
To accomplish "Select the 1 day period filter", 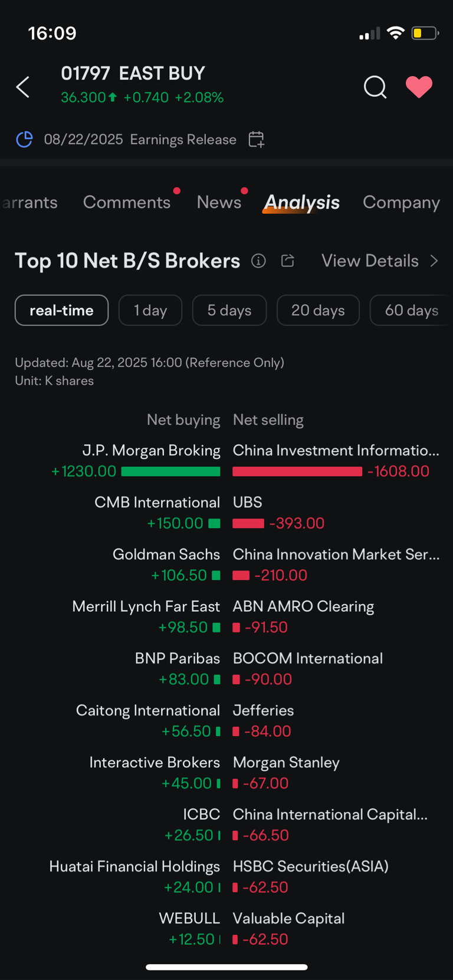I will pos(150,310).
